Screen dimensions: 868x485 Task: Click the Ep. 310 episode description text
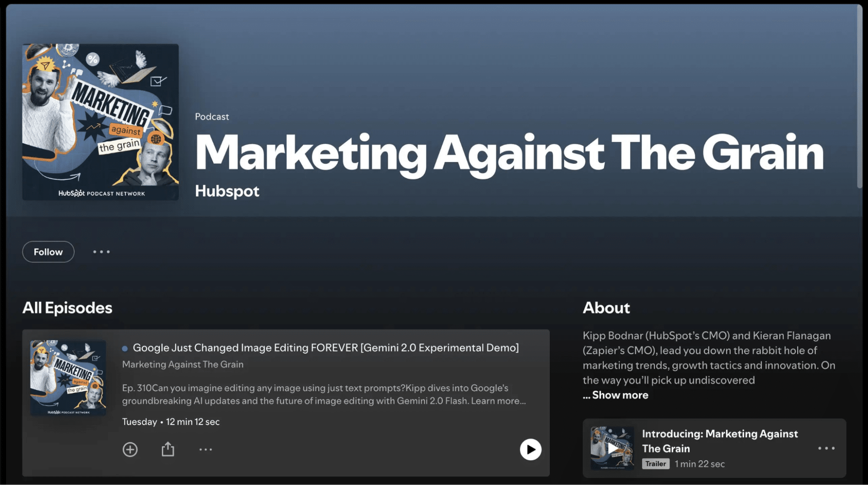click(324, 394)
